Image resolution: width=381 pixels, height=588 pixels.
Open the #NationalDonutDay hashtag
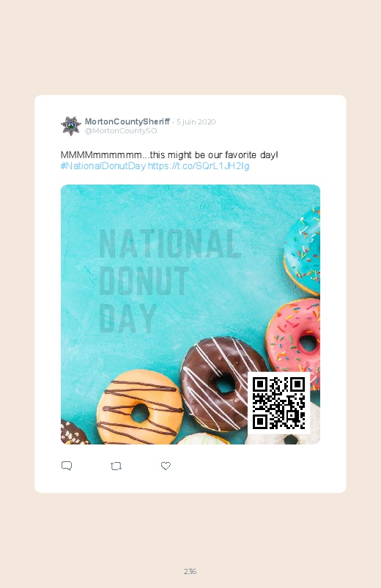coord(103,165)
